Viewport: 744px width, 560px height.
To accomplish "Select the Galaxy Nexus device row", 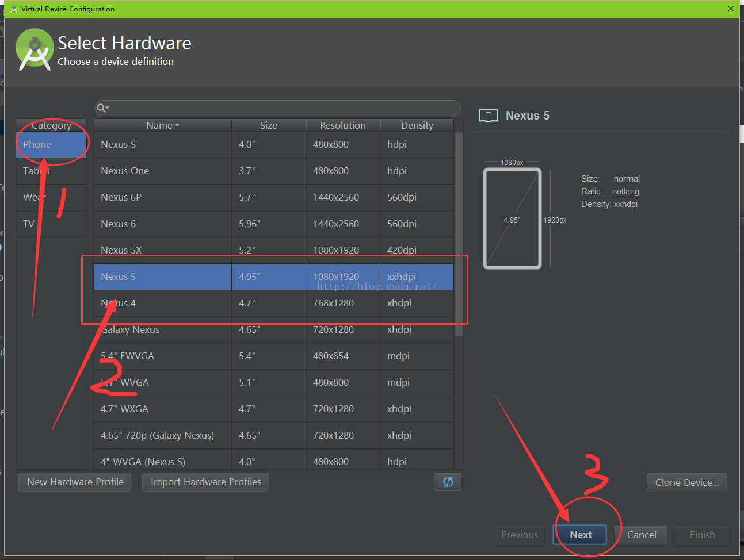I will pos(274,329).
